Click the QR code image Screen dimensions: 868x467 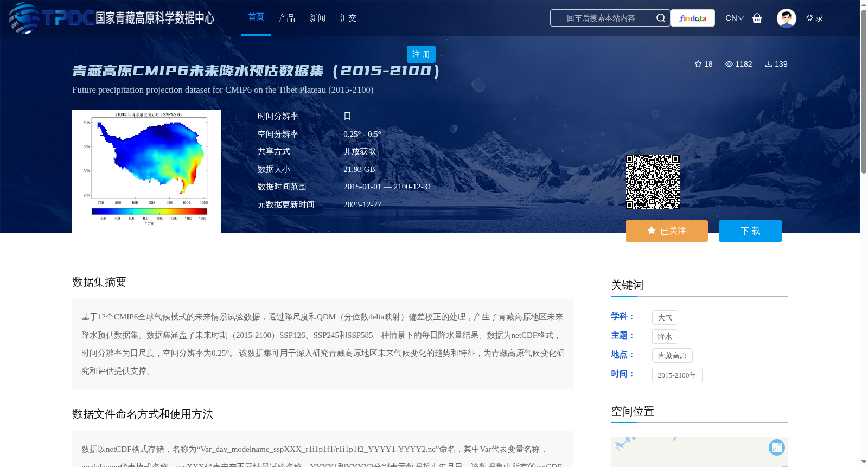pyautogui.click(x=653, y=182)
